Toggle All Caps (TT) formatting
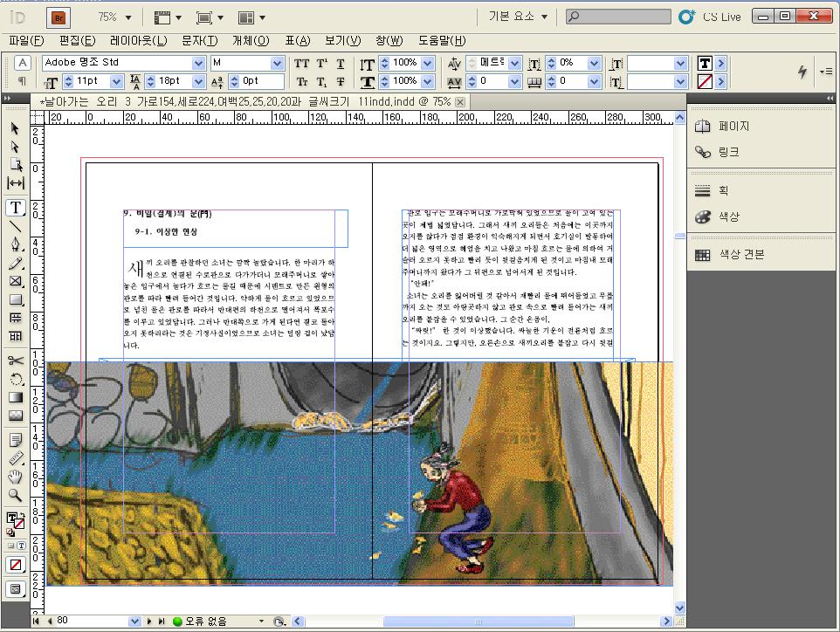This screenshot has width=840, height=632. (302, 64)
